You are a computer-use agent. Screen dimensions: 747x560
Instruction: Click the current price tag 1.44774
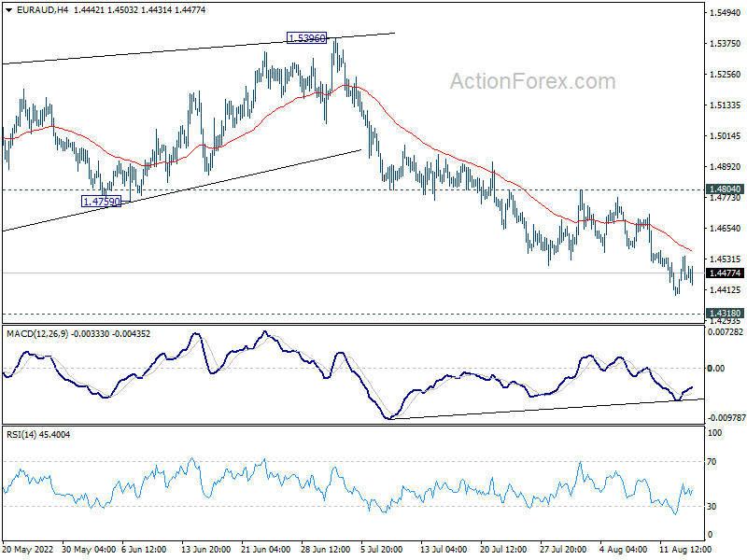coord(726,273)
